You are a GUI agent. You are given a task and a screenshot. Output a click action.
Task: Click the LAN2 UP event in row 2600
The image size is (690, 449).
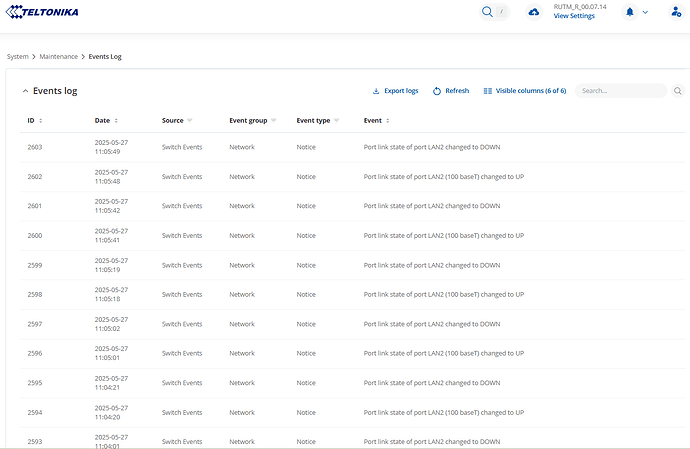click(444, 236)
